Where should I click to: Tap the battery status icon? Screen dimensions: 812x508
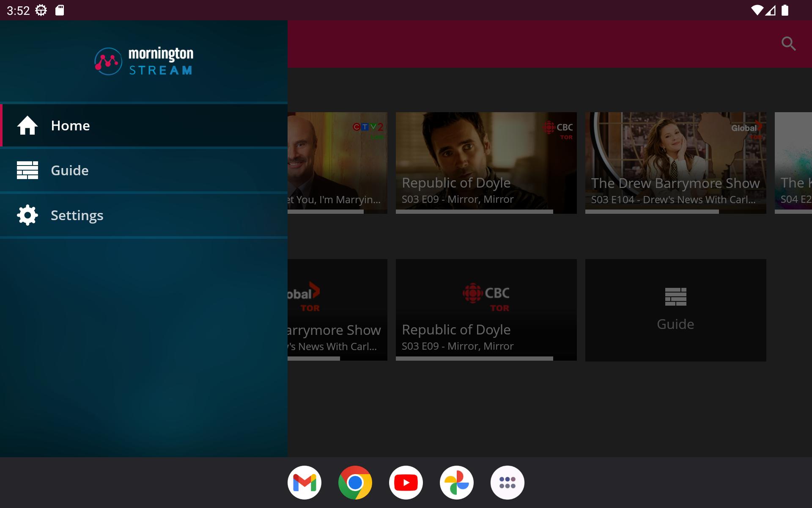click(x=785, y=10)
